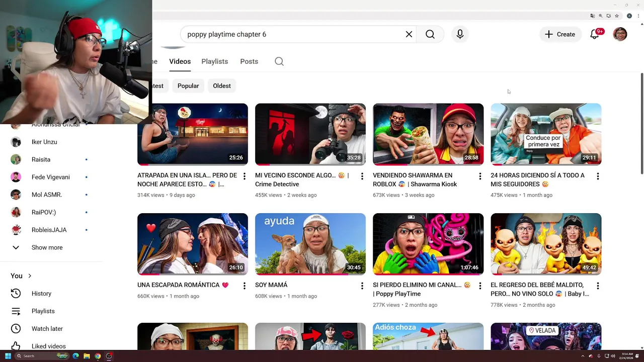Screen dimensions: 644x362
Task: Open options for ATRAPADA EN UNA ISLA video
Action: pyautogui.click(x=244, y=176)
